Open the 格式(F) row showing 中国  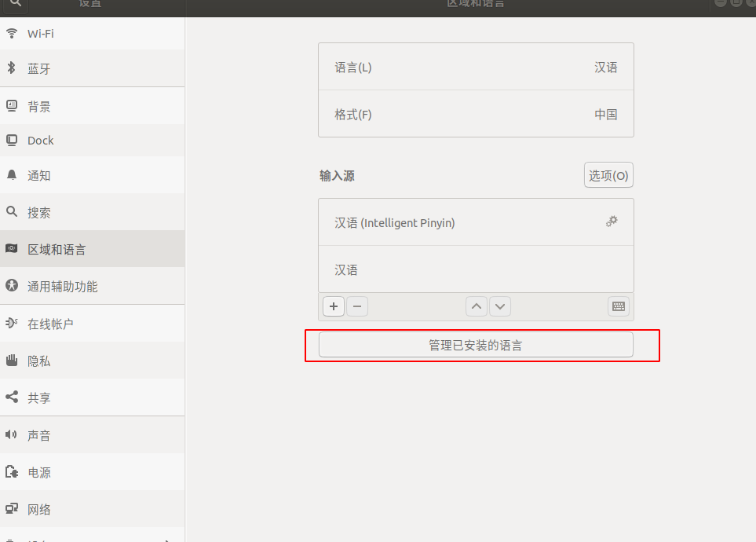pyautogui.click(x=476, y=114)
